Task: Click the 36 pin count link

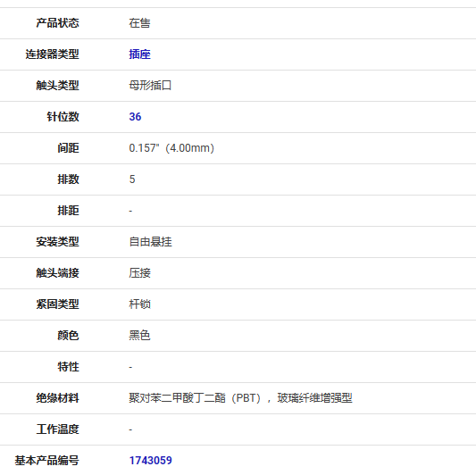Action: pos(135,117)
